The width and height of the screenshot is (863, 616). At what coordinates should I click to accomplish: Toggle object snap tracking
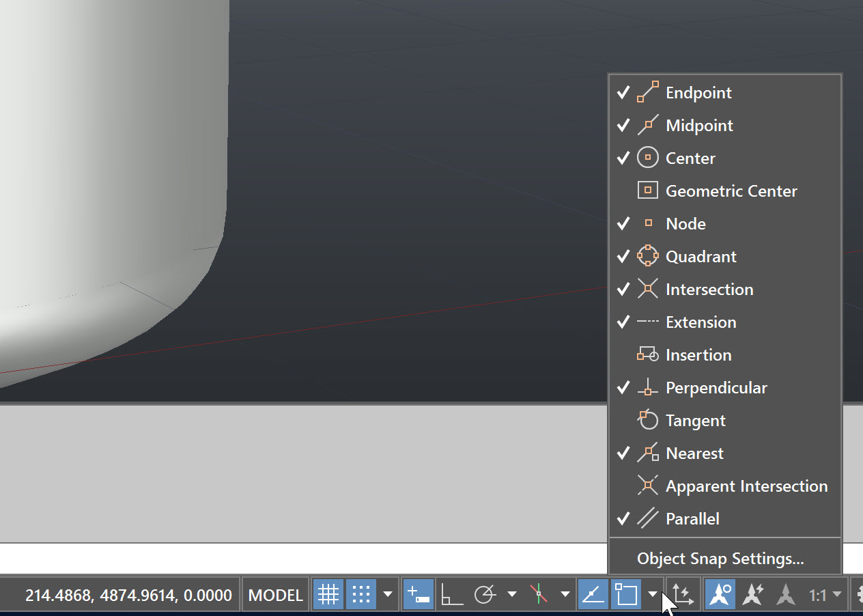[592, 593]
